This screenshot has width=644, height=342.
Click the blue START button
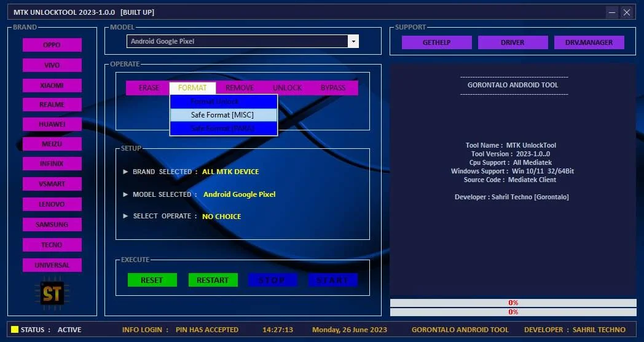click(x=332, y=280)
